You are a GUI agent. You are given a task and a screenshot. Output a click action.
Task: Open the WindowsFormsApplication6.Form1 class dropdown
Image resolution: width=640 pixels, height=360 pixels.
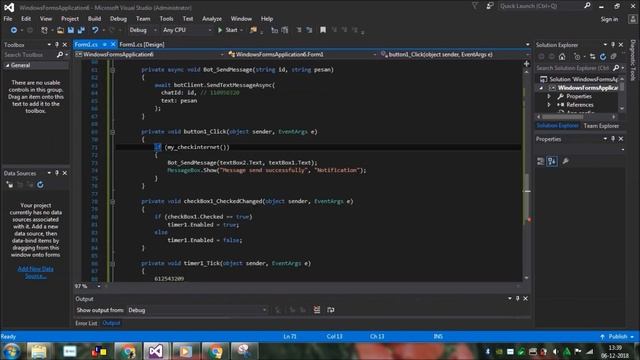(301, 54)
